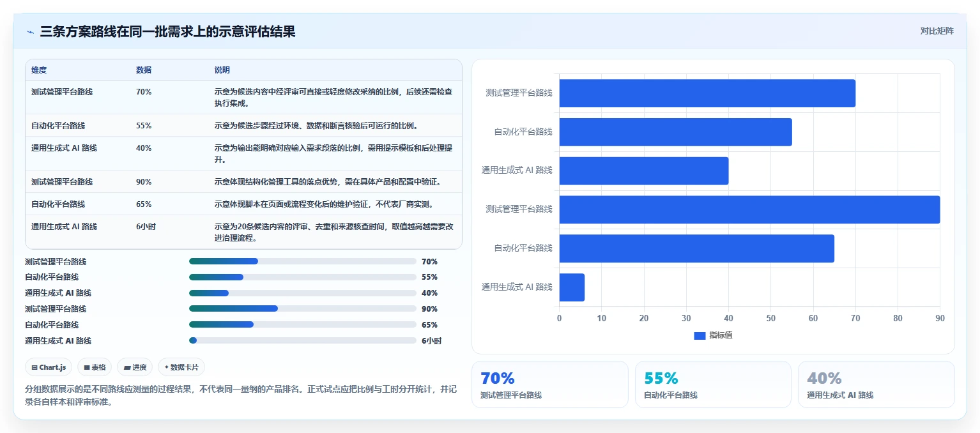Click the 40% cell in the table
This screenshot has width=980, height=433.
coord(144,148)
